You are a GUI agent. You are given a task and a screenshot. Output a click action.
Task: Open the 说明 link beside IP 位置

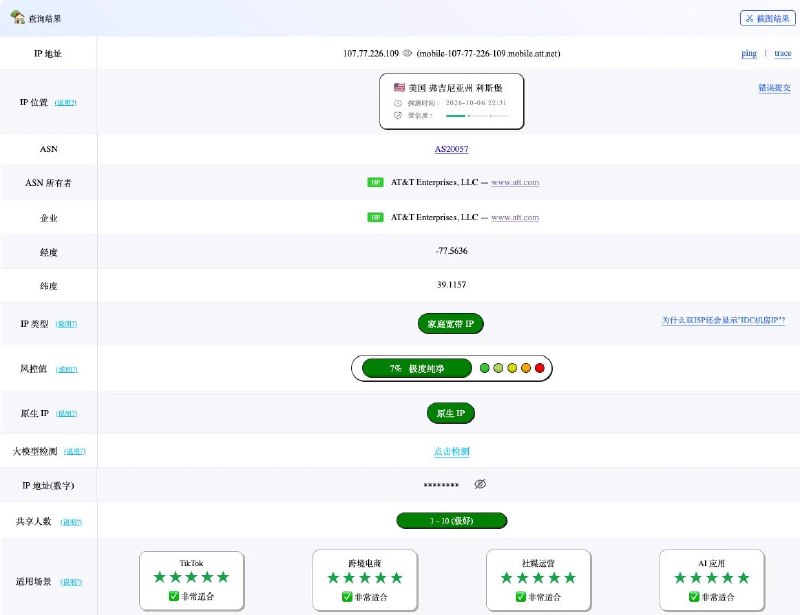click(x=66, y=103)
